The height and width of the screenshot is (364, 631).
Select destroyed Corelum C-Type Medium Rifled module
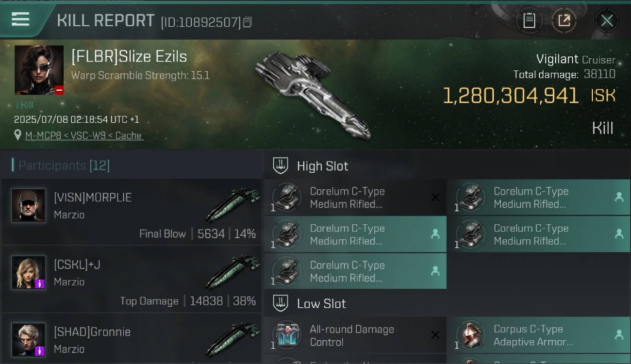pos(355,198)
